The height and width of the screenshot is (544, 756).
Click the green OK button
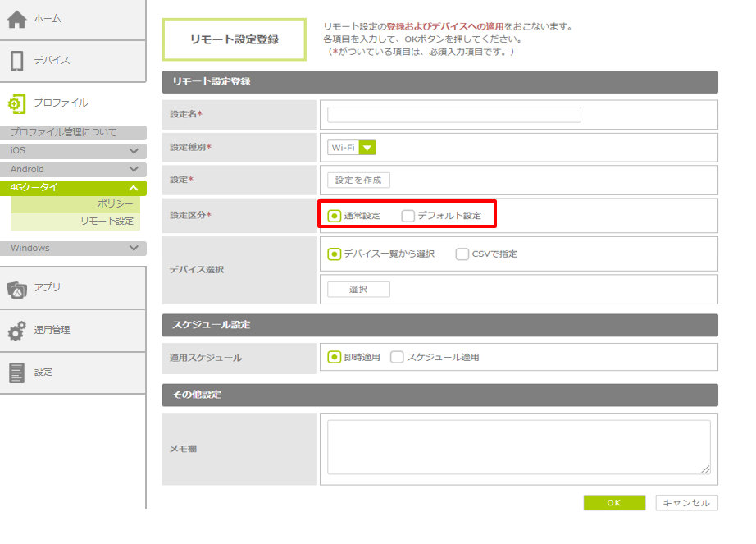(614, 503)
